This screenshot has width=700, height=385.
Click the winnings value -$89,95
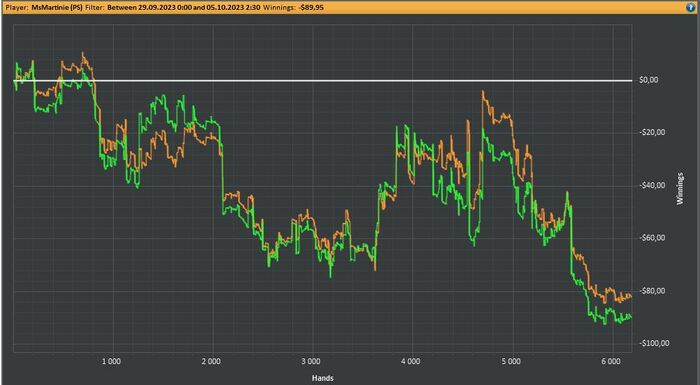click(311, 8)
